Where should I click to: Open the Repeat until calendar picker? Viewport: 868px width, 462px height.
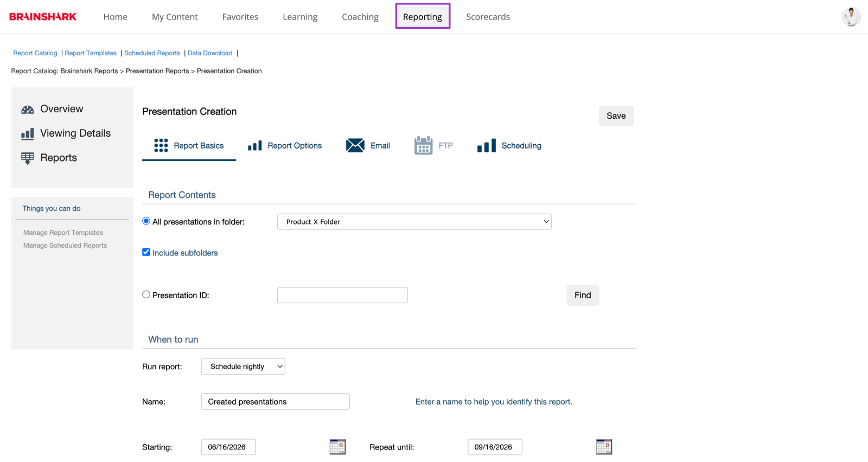pyautogui.click(x=604, y=447)
